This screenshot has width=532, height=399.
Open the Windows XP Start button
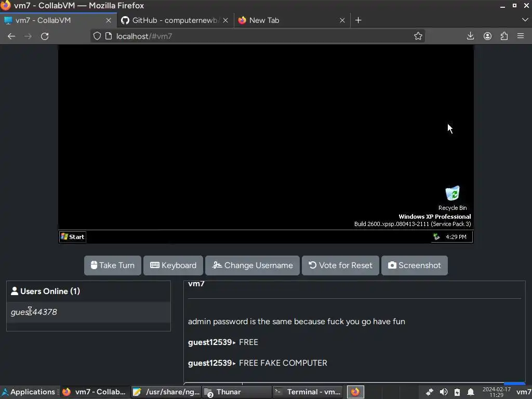[x=73, y=237]
